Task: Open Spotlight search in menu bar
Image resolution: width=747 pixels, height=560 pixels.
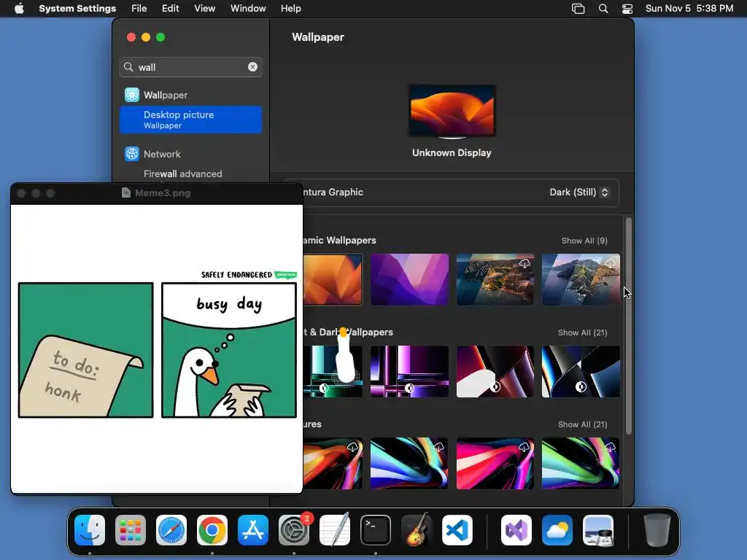Action: click(603, 9)
